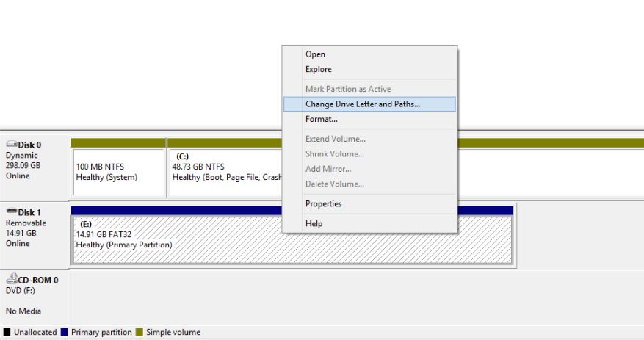This screenshot has width=644, height=340.
Task: Choose Format... from the context menu
Action: [x=321, y=119]
